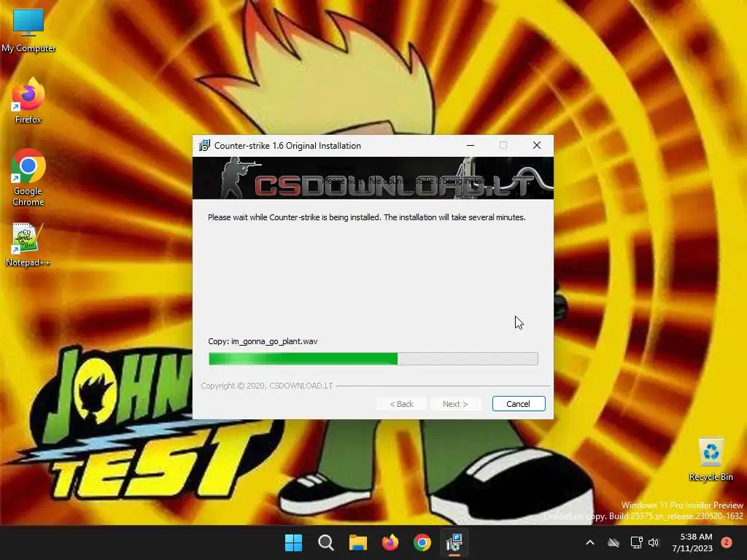Open the volume tray icon
This screenshot has height=560, width=747.
pyautogui.click(x=654, y=542)
